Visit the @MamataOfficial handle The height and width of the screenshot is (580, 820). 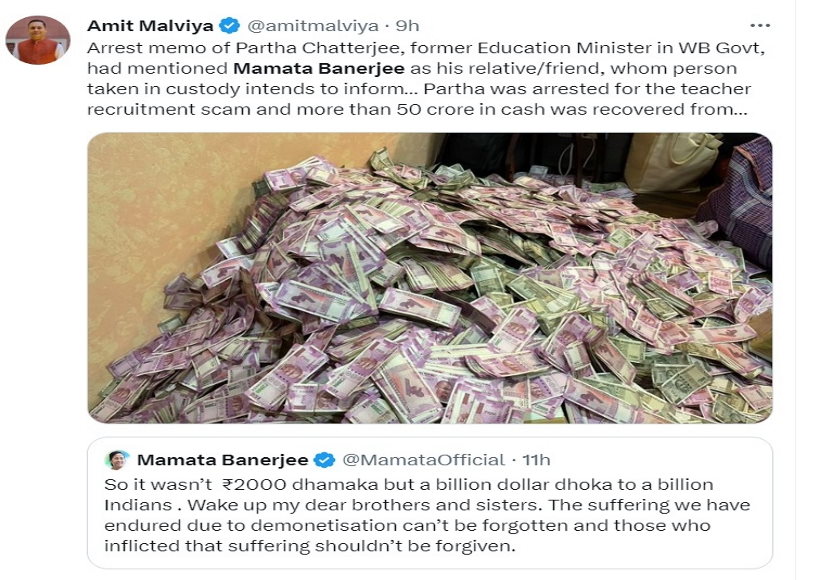(x=424, y=460)
